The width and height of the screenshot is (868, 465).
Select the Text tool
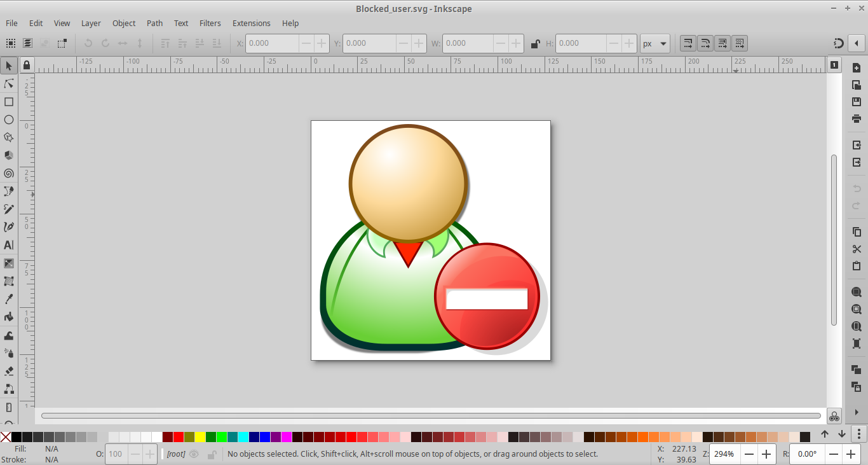(x=9, y=245)
